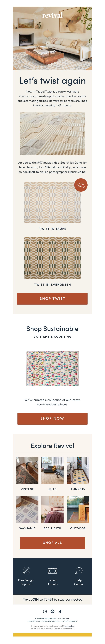Image resolution: width=105 pixels, height=644 pixels.
Task: Open the Jute category image
Action: tap(52, 470)
